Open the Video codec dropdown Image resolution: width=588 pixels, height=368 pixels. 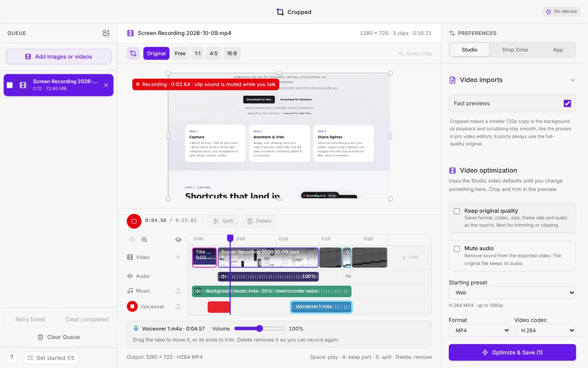pos(545,330)
